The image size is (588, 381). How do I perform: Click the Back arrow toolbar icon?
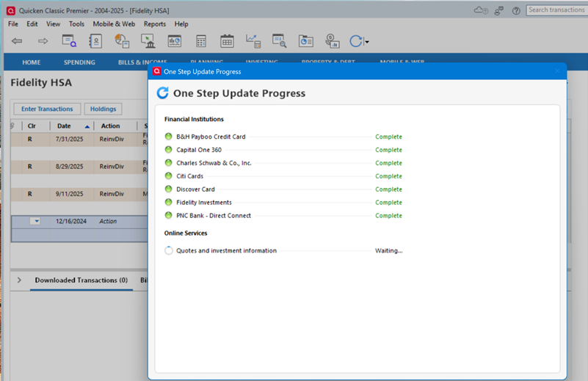tap(17, 41)
